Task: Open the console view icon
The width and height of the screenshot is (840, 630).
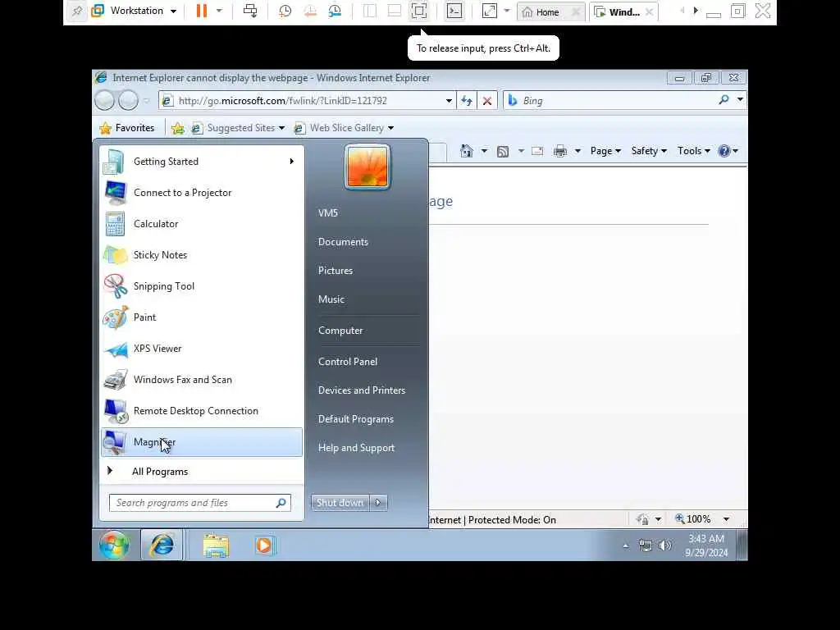Action: pyautogui.click(x=454, y=11)
